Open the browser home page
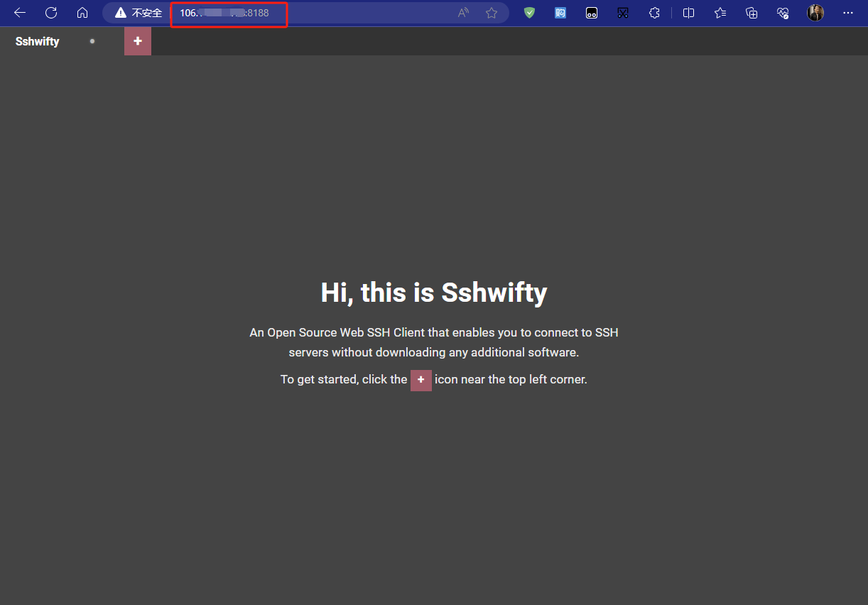The image size is (868, 605). [82, 13]
